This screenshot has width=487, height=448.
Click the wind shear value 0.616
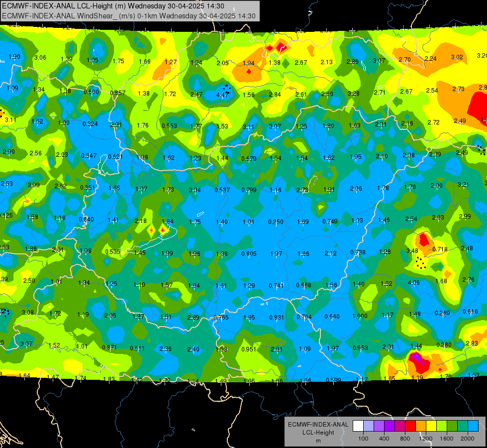(470, 312)
